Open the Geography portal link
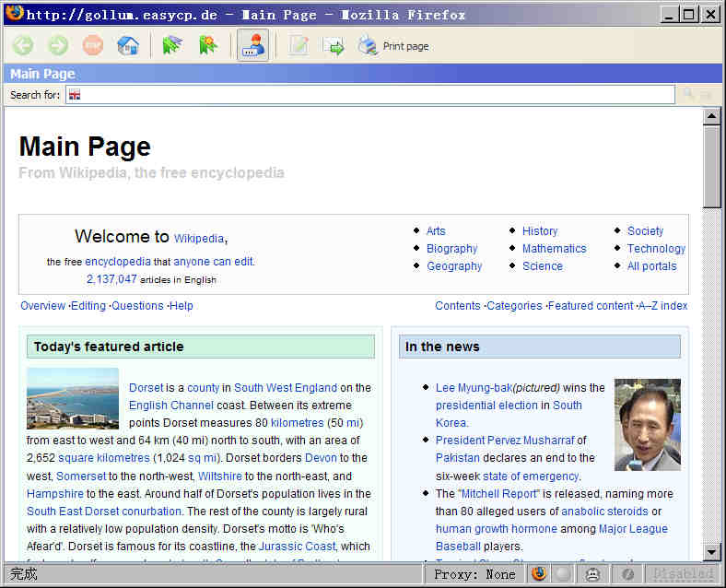The width and height of the screenshot is (726, 588). 454,266
